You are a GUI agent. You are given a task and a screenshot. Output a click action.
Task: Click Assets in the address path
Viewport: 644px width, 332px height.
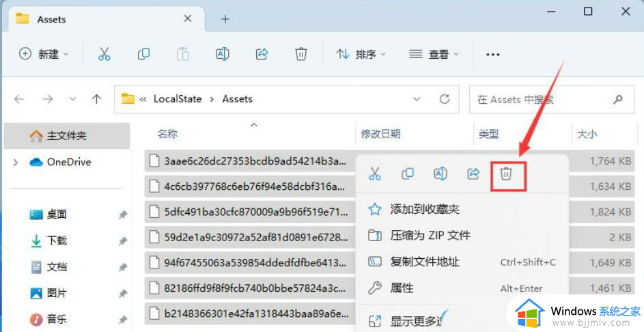pyautogui.click(x=238, y=99)
